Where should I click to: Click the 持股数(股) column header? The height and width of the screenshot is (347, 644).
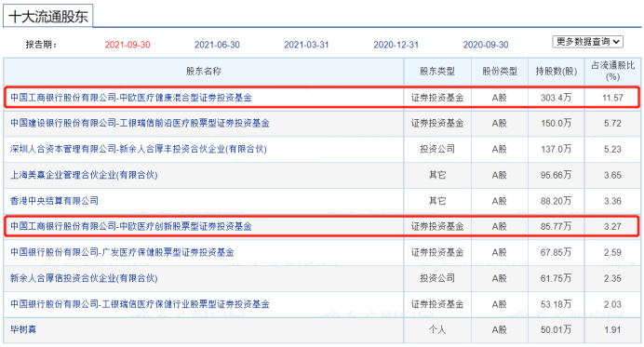coord(557,71)
